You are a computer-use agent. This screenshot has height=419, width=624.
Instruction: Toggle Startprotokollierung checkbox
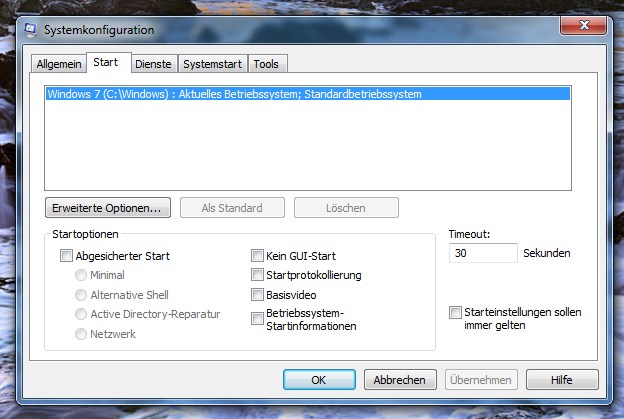point(257,275)
